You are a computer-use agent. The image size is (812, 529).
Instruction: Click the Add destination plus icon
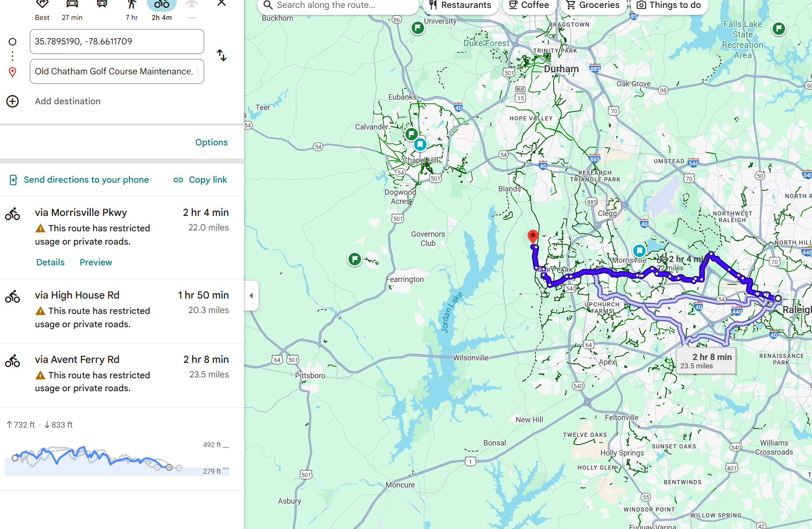coord(12,101)
